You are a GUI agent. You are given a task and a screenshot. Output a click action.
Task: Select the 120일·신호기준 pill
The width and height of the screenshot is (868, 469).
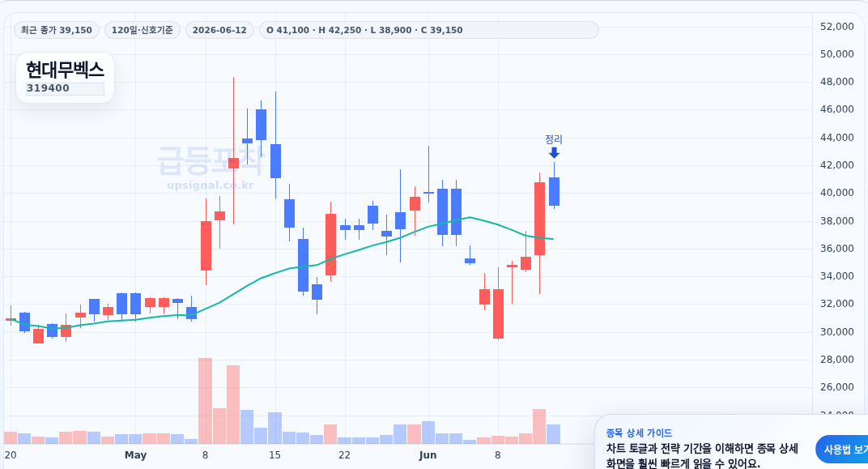coord(143,30)
